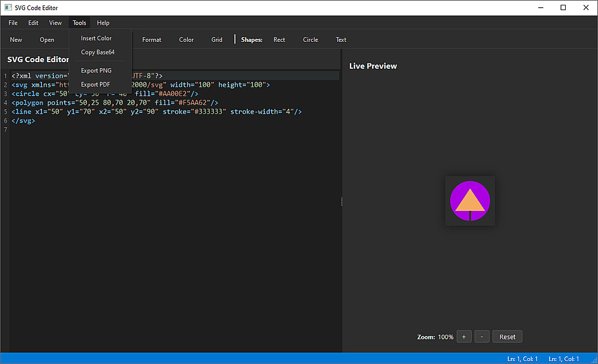This screenshot has height=364, width=598.
Task: Click the SVG Code Editor panel heading
Action: (x=38, y=59)
